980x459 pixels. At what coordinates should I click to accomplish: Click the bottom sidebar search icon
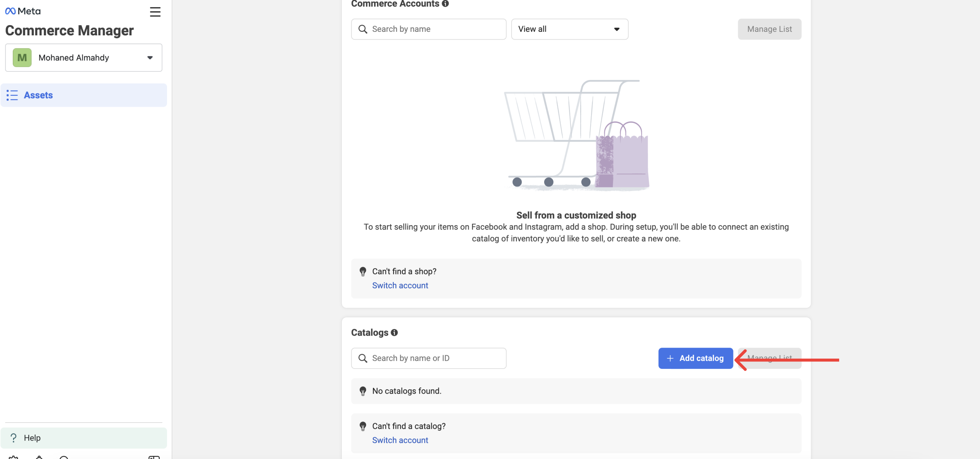64,457
